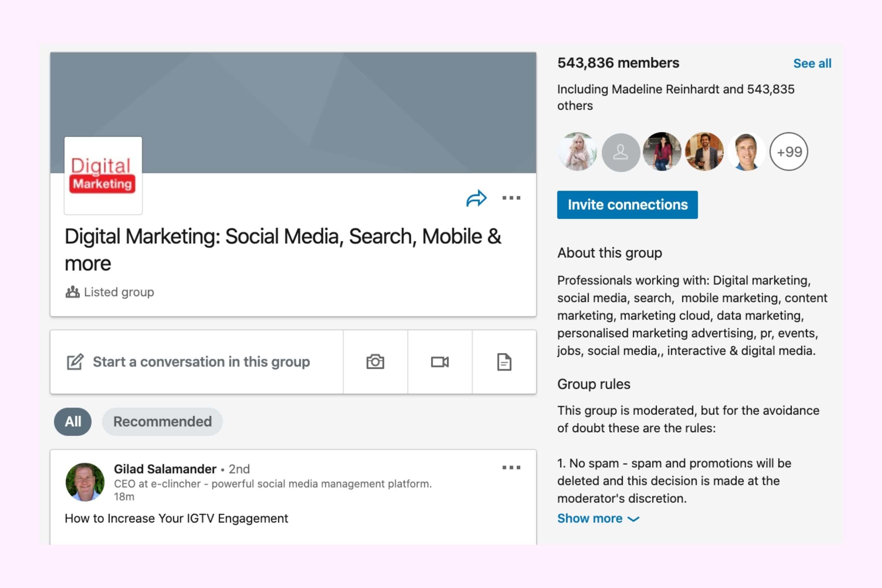Click the 543,836 members heading
882x588 pixels.
pos(618,63)
